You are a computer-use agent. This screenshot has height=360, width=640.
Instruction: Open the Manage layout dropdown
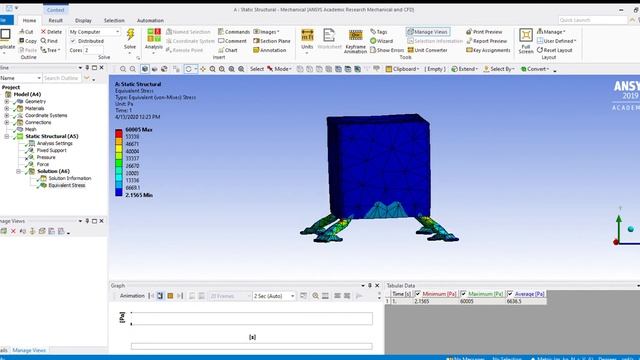(x=551, y=31)
